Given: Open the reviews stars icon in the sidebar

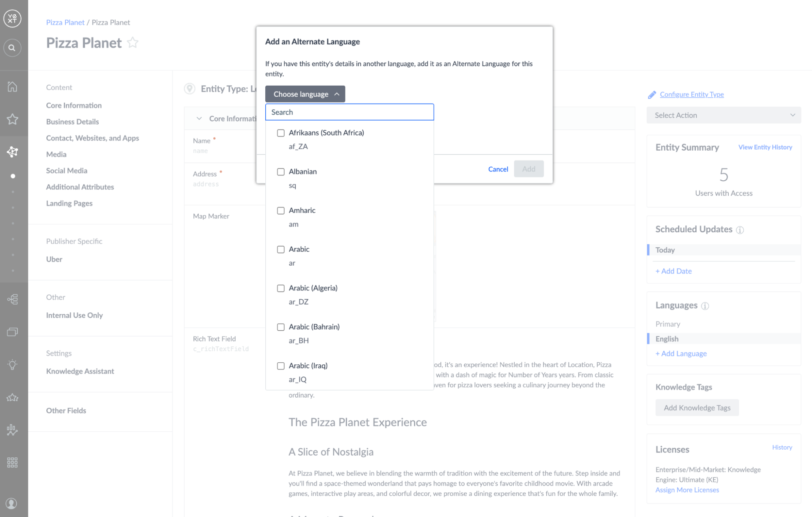Looking at the screenshot, I should coord(12,397).
